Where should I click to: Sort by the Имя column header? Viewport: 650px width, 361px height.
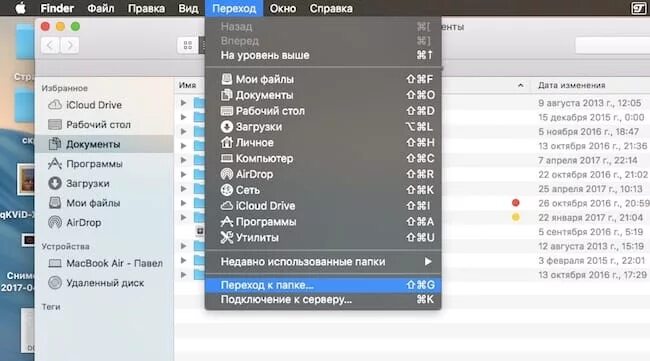(187, 85)
